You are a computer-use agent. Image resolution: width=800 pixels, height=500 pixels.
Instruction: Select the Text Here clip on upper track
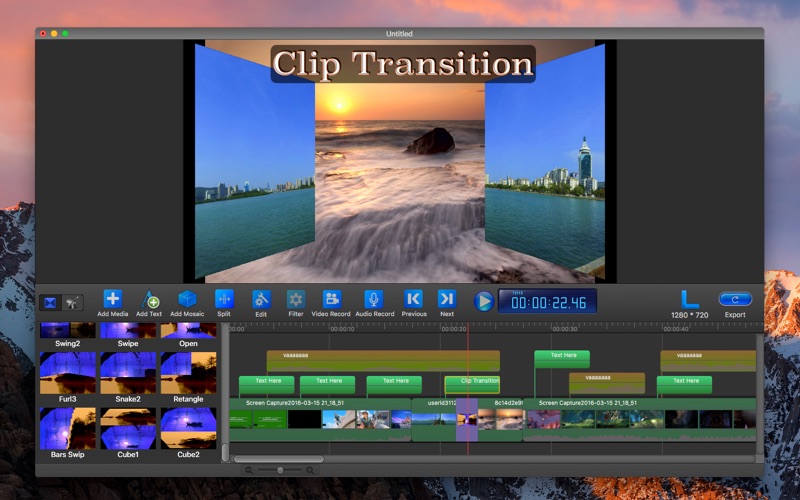point(562,359)
